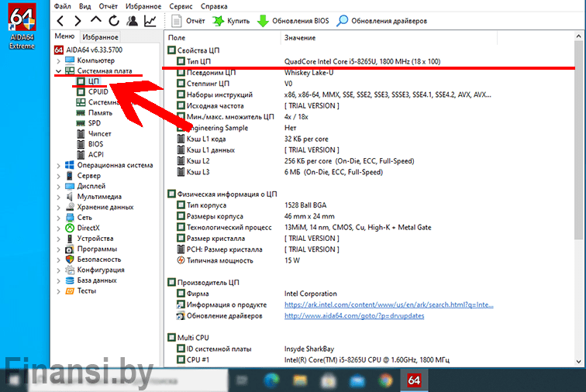Refresh the view with the circular arrow icon
Screen dimensions: 586x392
tap(114, 21)
